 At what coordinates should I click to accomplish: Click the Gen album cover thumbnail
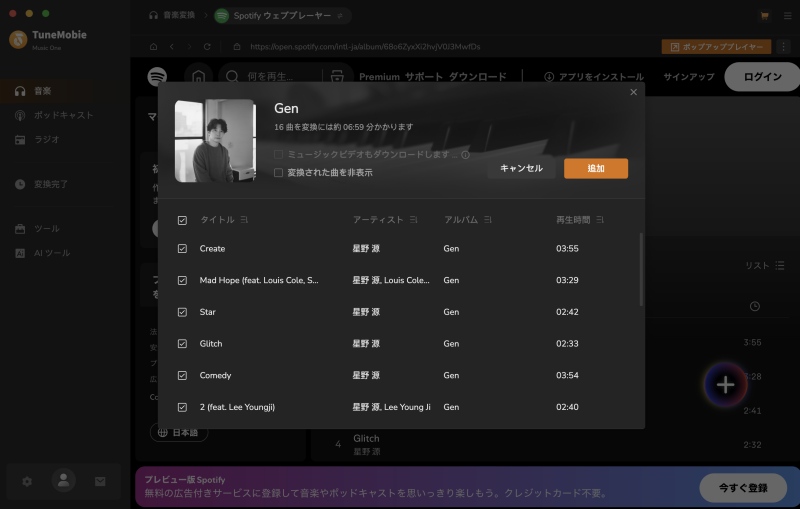coord(215,141)
